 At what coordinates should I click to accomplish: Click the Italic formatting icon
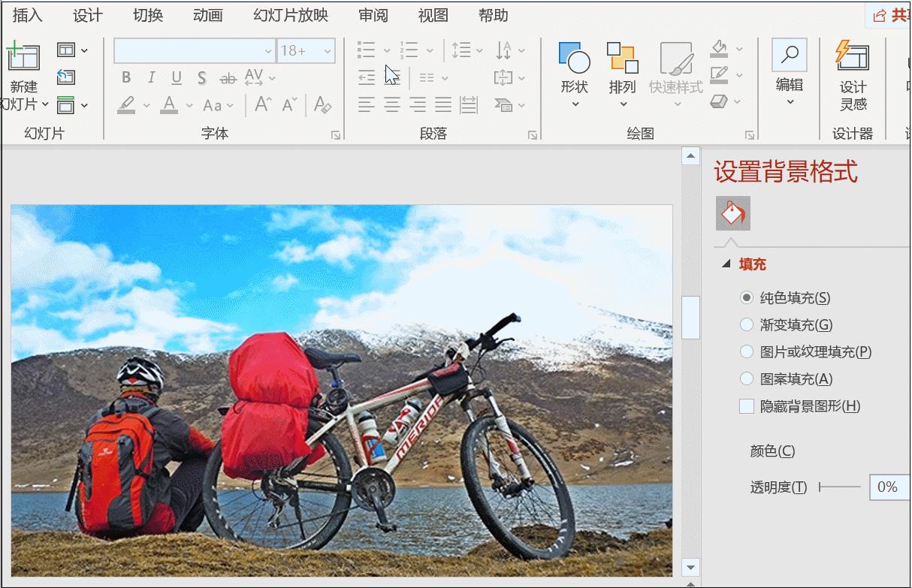[x=151, y=77]
